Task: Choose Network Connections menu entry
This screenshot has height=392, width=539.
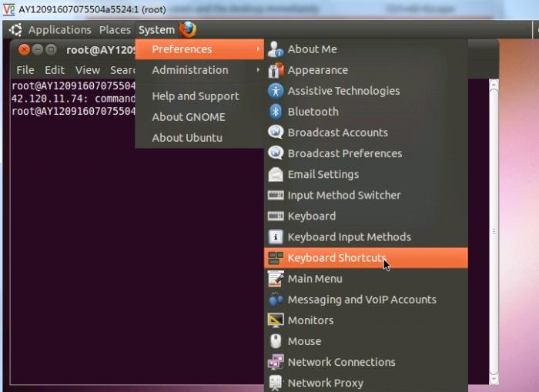Action: (341, 362)
